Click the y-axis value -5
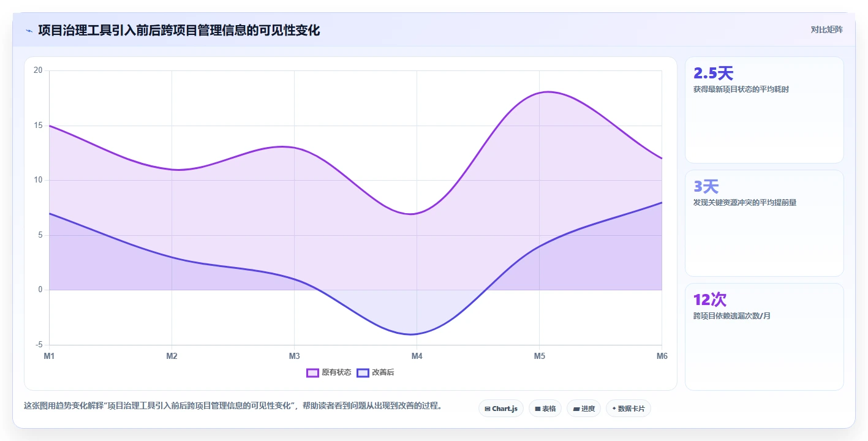This screenshot has width=868, height=441. 39,345
